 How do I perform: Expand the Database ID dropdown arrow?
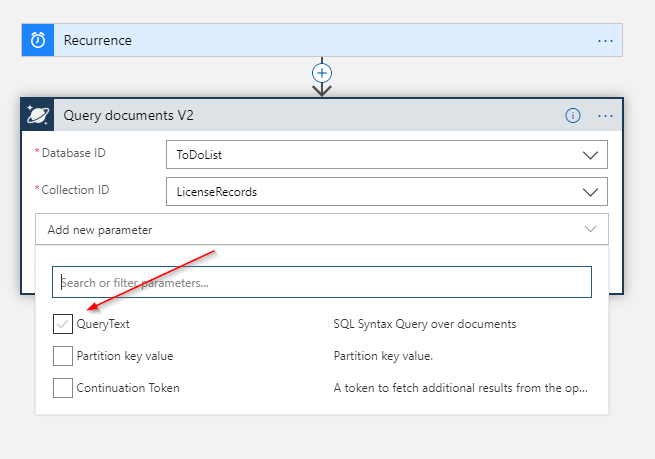(x=589, y=155)
